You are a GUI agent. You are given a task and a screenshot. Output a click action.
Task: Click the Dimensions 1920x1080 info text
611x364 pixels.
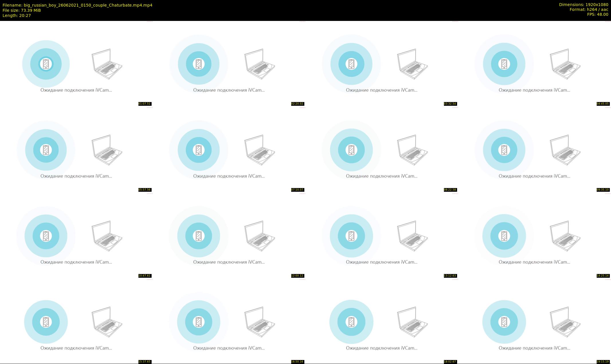[x=583, y=5]
